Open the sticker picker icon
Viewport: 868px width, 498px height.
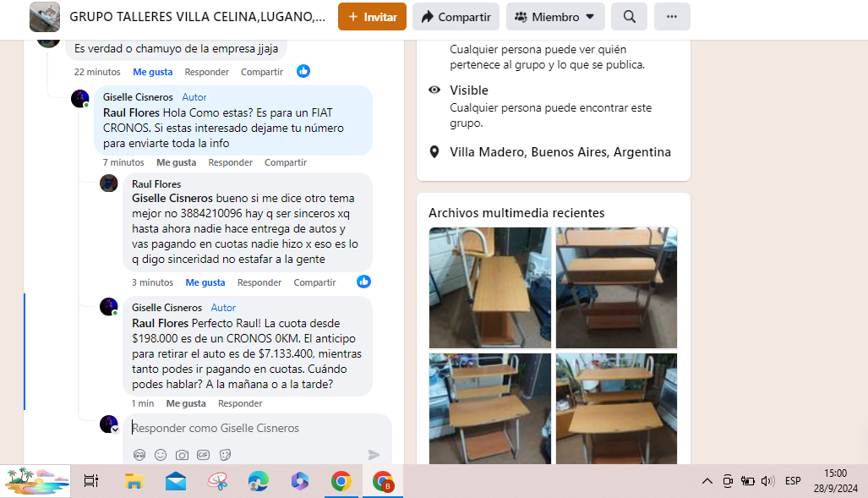point(225,455)
